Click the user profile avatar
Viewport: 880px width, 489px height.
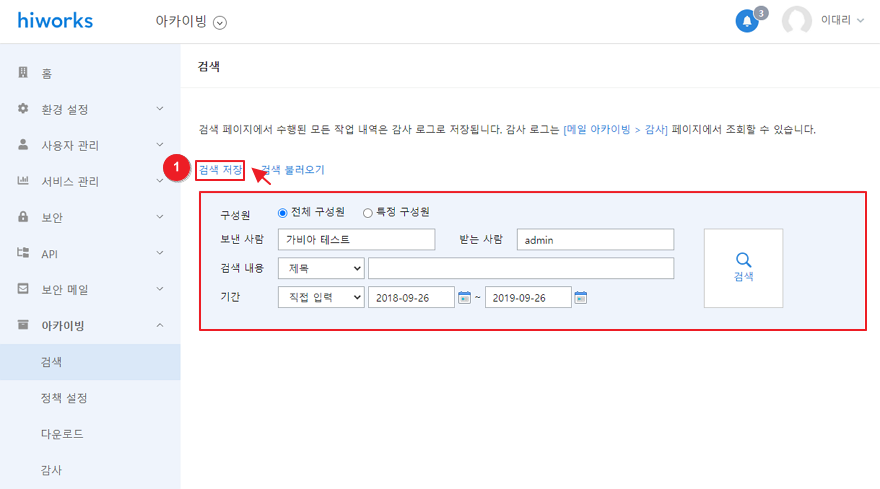796,21
